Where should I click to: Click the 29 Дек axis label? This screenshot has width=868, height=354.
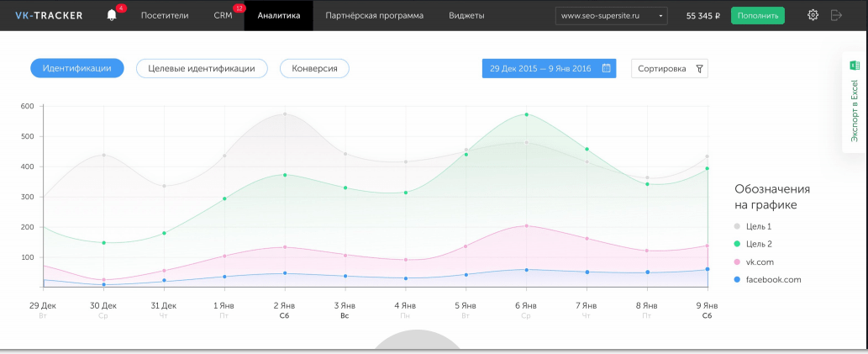click(43, 305)
